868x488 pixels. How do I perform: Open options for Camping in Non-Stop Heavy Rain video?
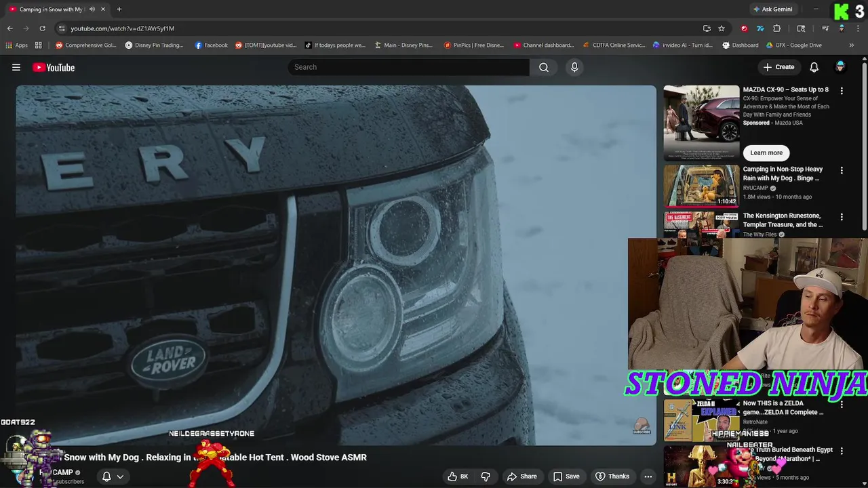pos(842,170)
